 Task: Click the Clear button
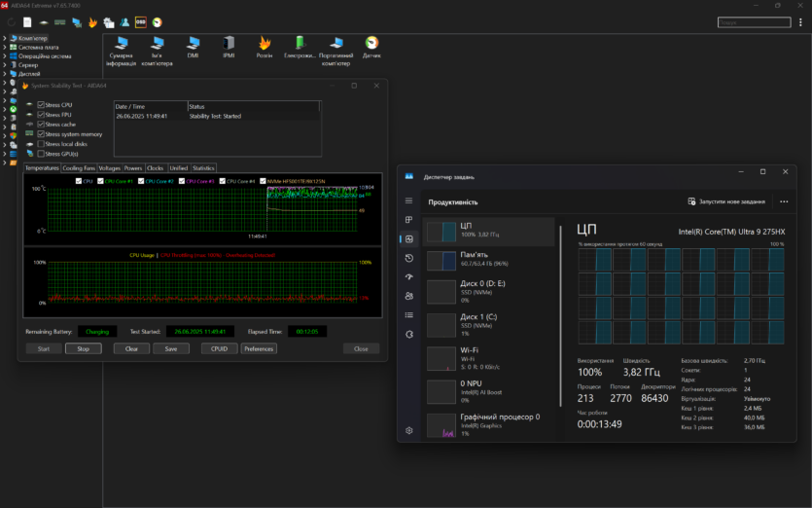coord(131,348)
